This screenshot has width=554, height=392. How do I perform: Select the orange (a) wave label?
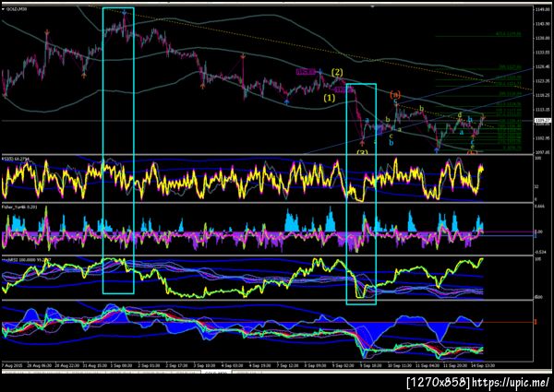(395, 94)
